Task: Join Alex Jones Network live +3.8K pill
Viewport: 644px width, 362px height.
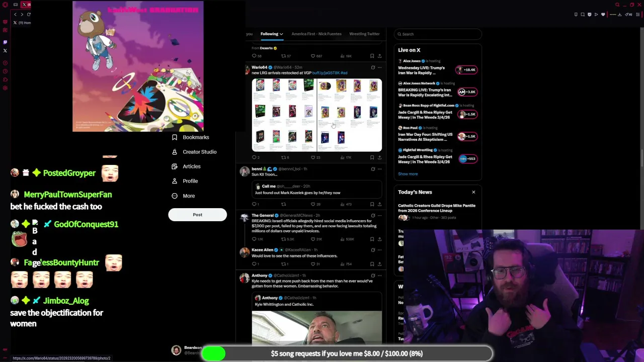Action: tap(466, 92)
